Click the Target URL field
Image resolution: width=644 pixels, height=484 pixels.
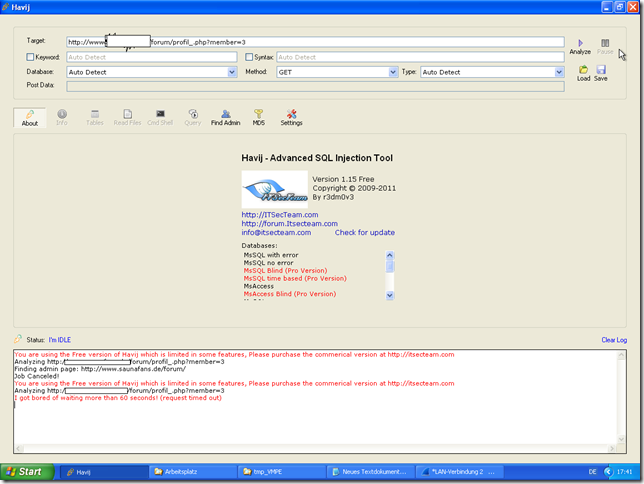pyautogui.click(x=315, y=42)
